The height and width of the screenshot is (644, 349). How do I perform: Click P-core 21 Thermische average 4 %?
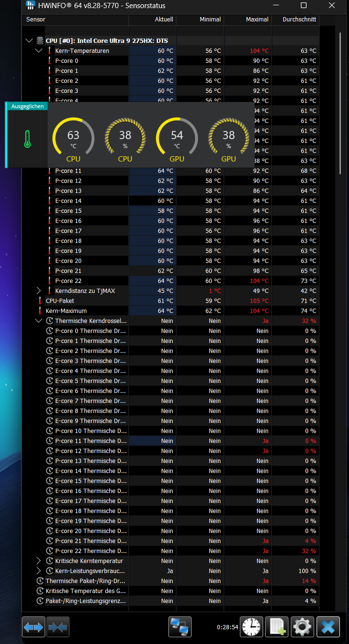[x=311, y=541]
